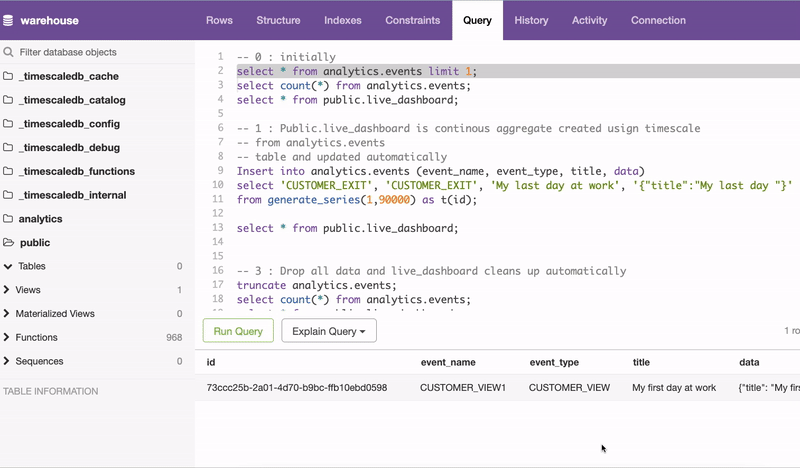
Task: Click the _timescaledb_config folder icon
Action: click(x=8, y=124)
